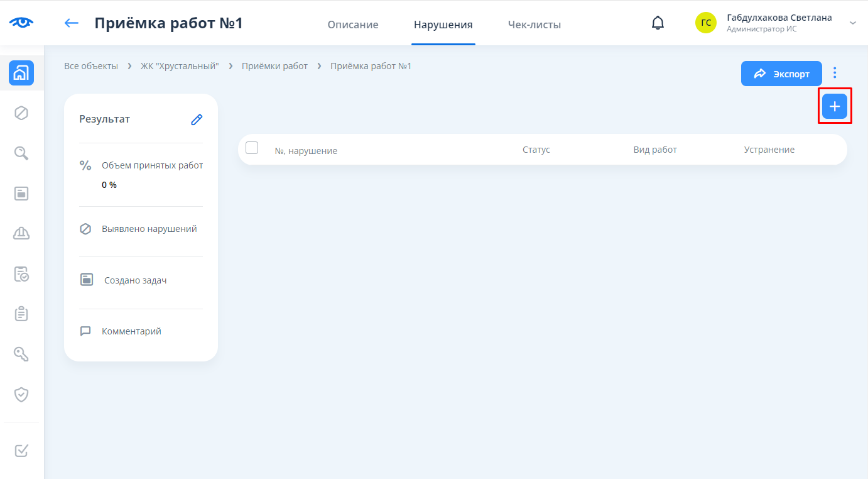Screen dimensions: 868x479
Task: Open the hard hat icon in sidebar
Action: [x=21, y=233]
